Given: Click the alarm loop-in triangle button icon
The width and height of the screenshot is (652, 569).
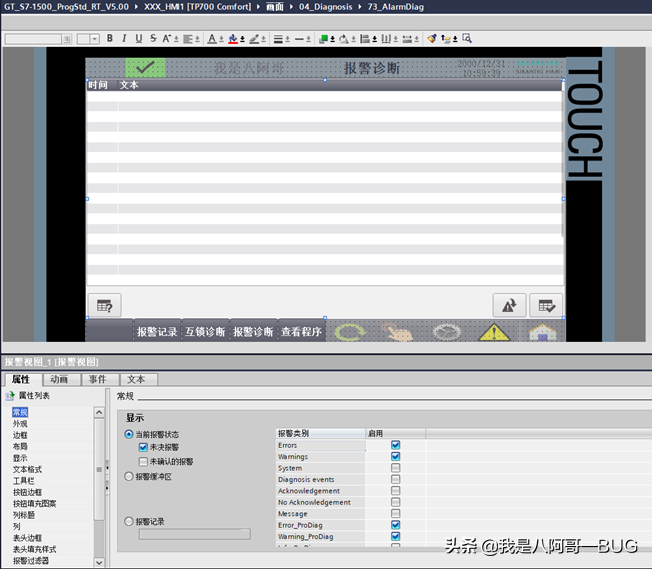Looking at the screenshot, I should pyautogui.click(x=509, y=305).
